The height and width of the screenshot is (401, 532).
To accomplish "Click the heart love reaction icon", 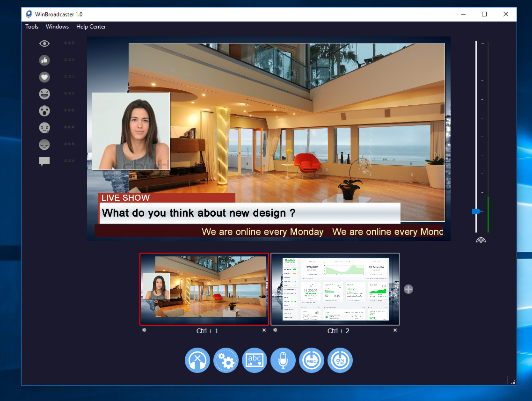I will pos(44,77).
